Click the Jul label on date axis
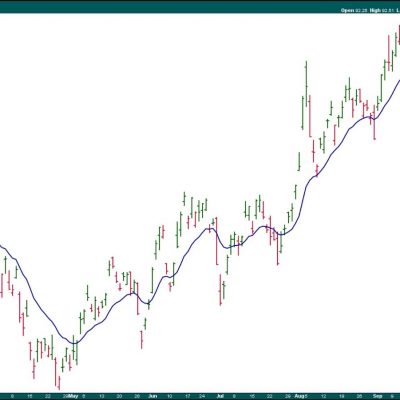 pyautogui.click(x=220, y=396)
